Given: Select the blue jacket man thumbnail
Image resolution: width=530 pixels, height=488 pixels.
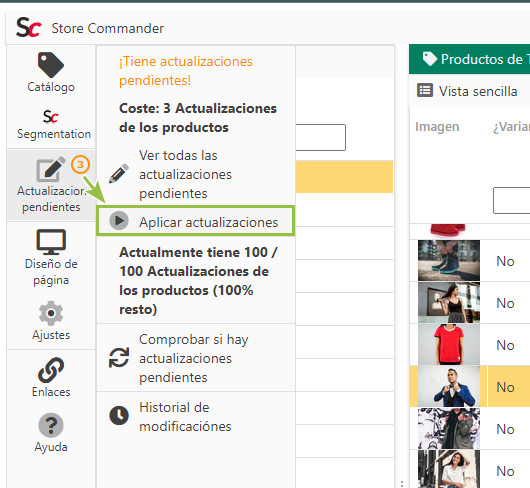Looking at the screenshot, I should 449,387.
